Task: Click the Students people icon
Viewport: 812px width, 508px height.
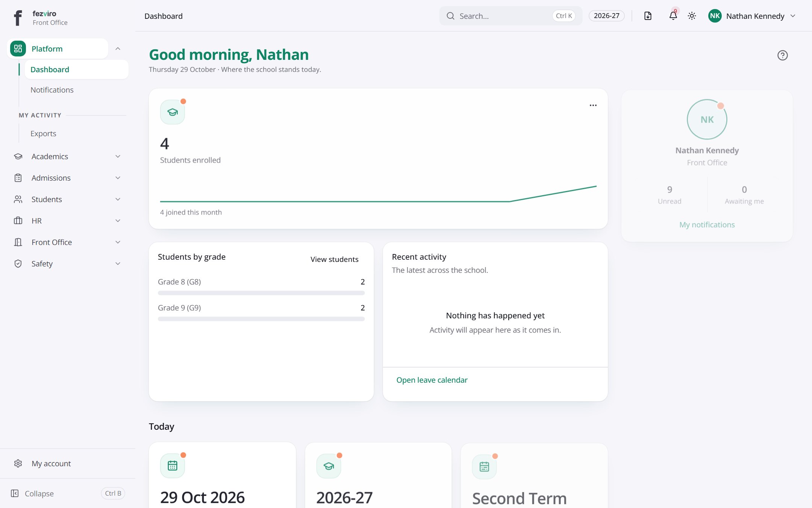Action: tap(18, 199)
